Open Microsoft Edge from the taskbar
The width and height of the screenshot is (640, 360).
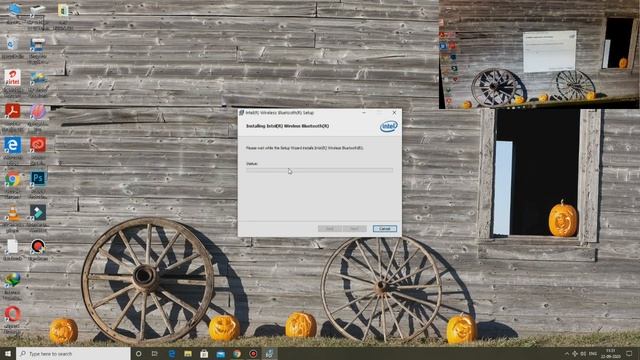click(x=172, y=353)
